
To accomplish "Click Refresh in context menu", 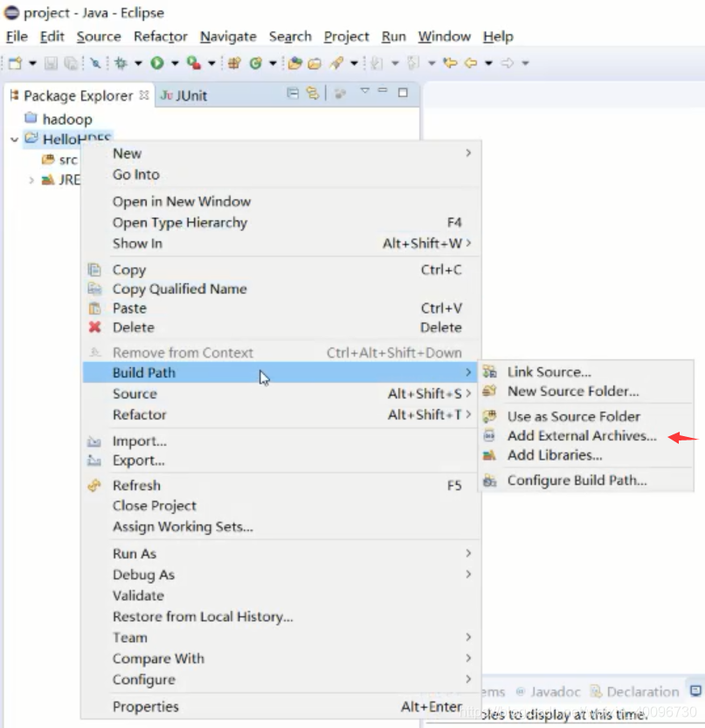I will [280, 486].
